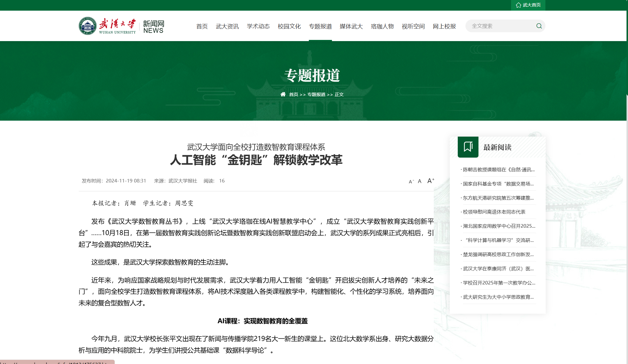Click 专题报道 in the breadcrumb
The height and width of the screenshot is (364, 628).
point(316,94)
